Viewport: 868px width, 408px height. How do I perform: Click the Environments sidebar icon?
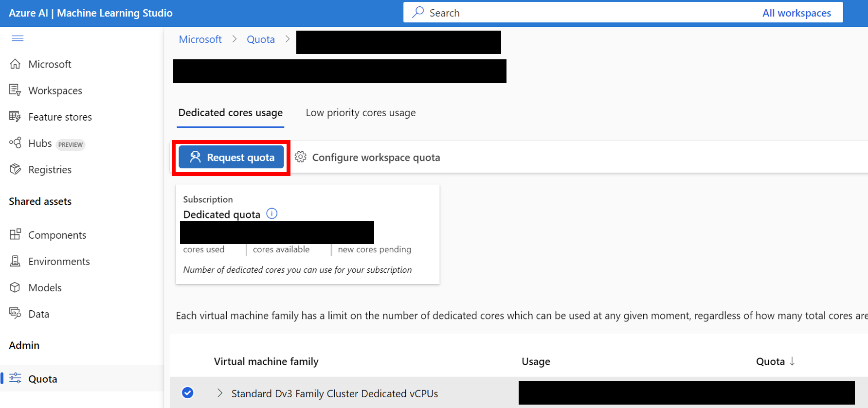(15, 261)
